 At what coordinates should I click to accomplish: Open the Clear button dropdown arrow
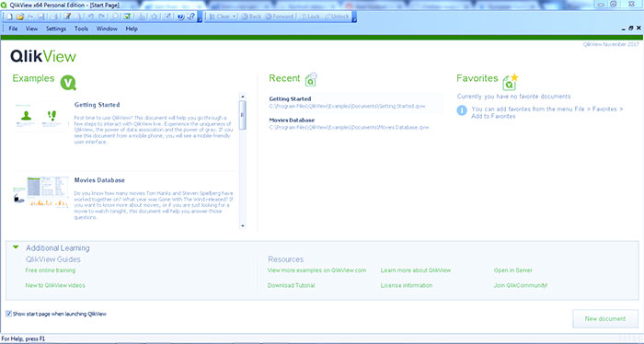coord(235,17)
